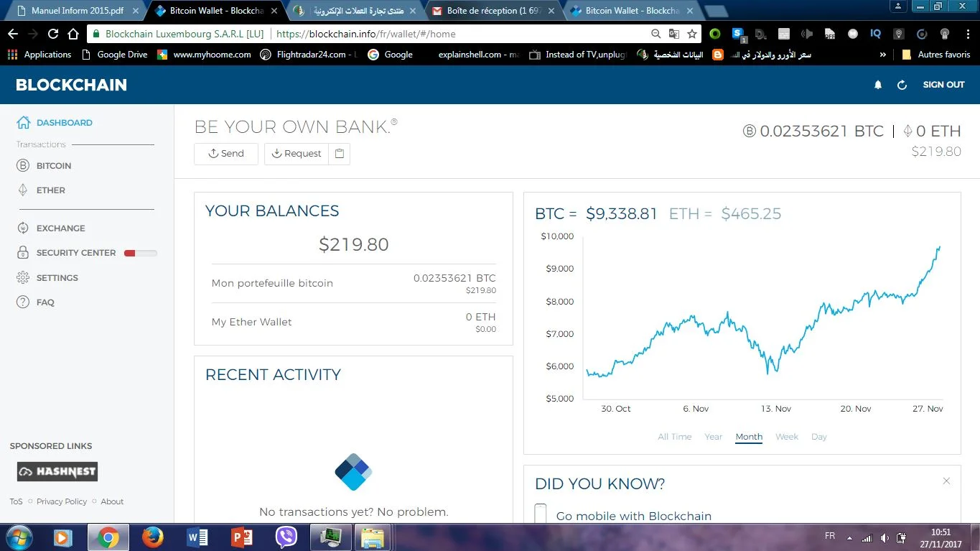
Task: Show hidden system tray icons
Action: click(x=849, y=537)
